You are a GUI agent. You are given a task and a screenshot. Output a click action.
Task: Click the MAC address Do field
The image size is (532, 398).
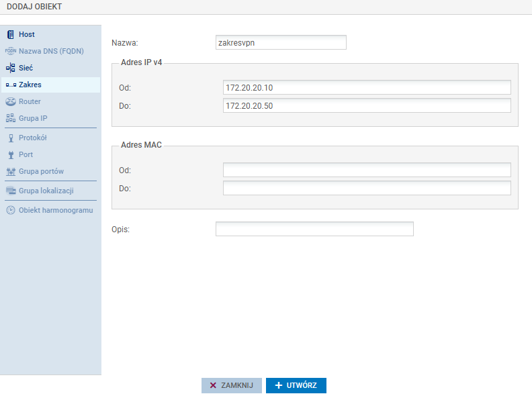367,188
